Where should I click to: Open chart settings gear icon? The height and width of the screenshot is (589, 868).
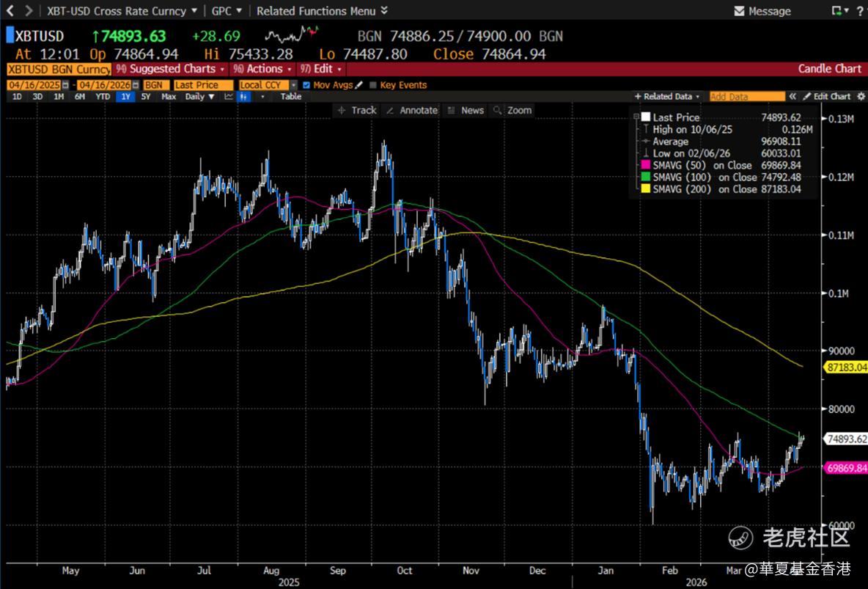(x=861, y=96)
